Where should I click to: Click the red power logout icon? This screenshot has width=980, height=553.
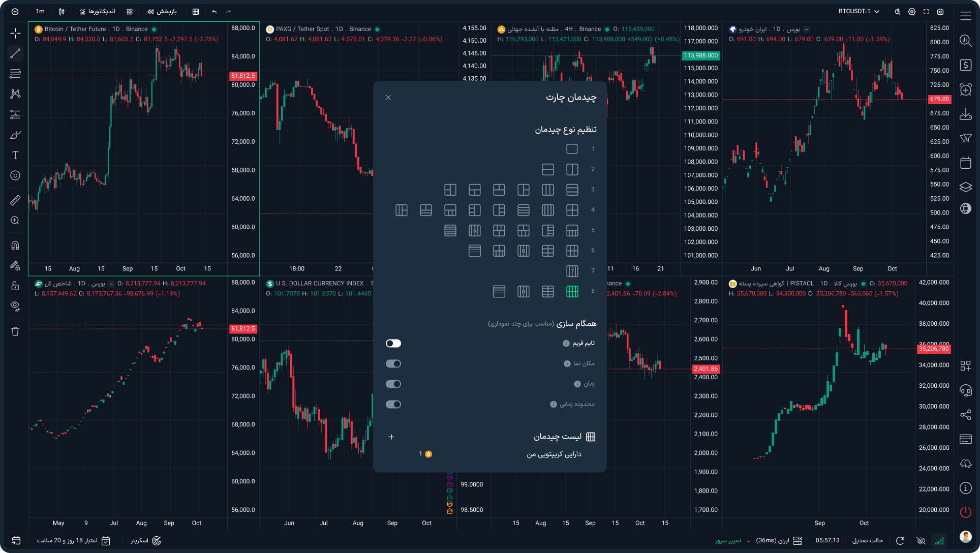[966, 512]
